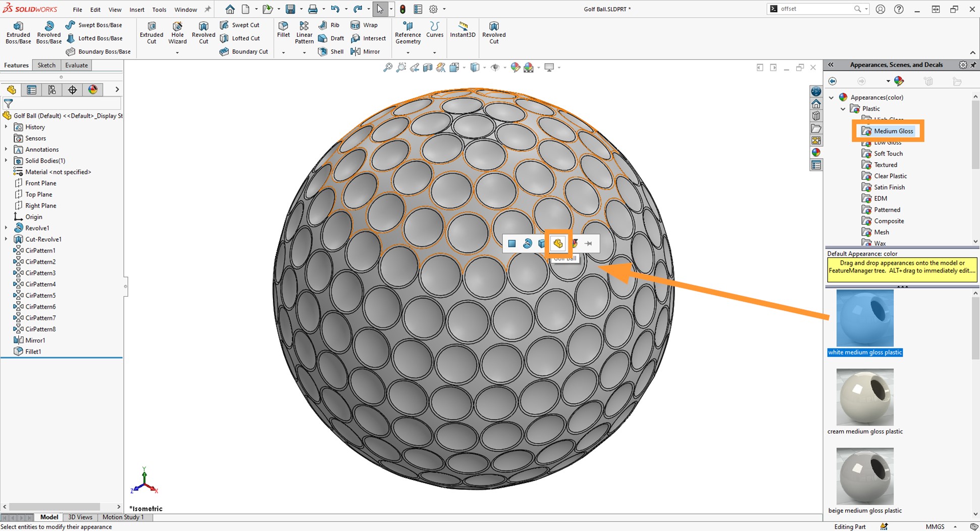Viewport: 980px width, 531px height.
Task: Launch the Shell tool
Action: click(x=331, y=51)
